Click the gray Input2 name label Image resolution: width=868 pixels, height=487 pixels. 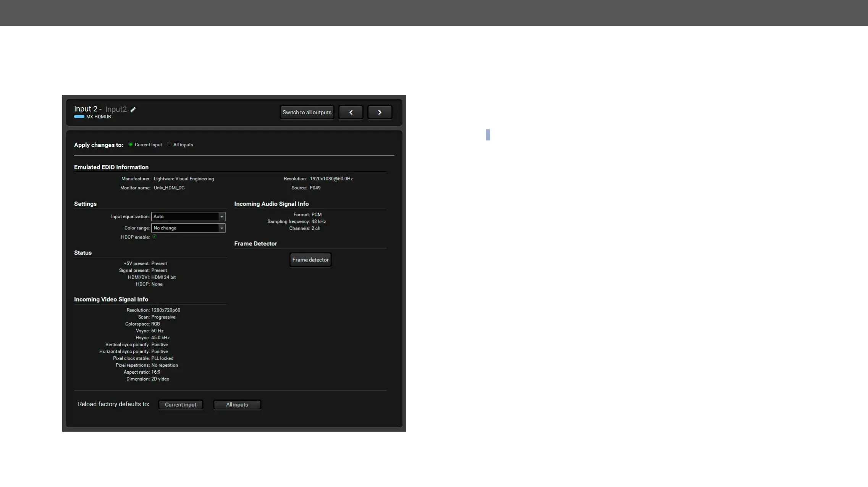116,110
